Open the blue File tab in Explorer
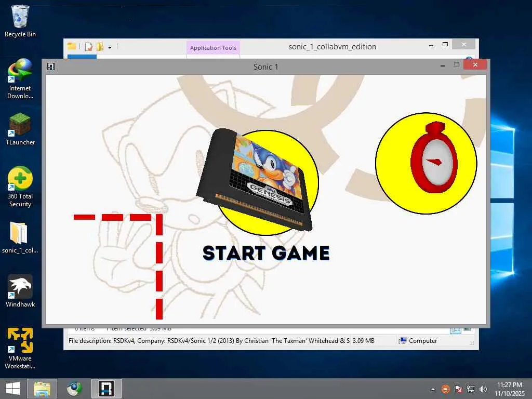The width and height of the screenshot is (532, 399). [x=82, y=57]
